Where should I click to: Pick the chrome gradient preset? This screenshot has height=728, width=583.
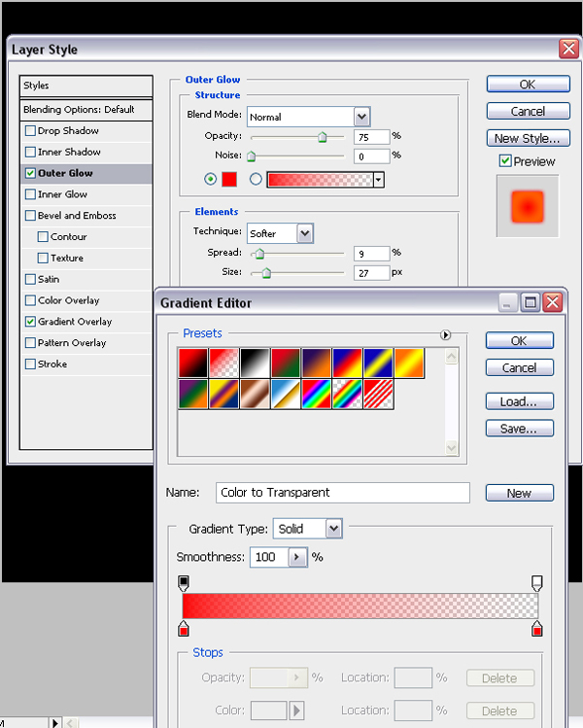click(286, 395)
